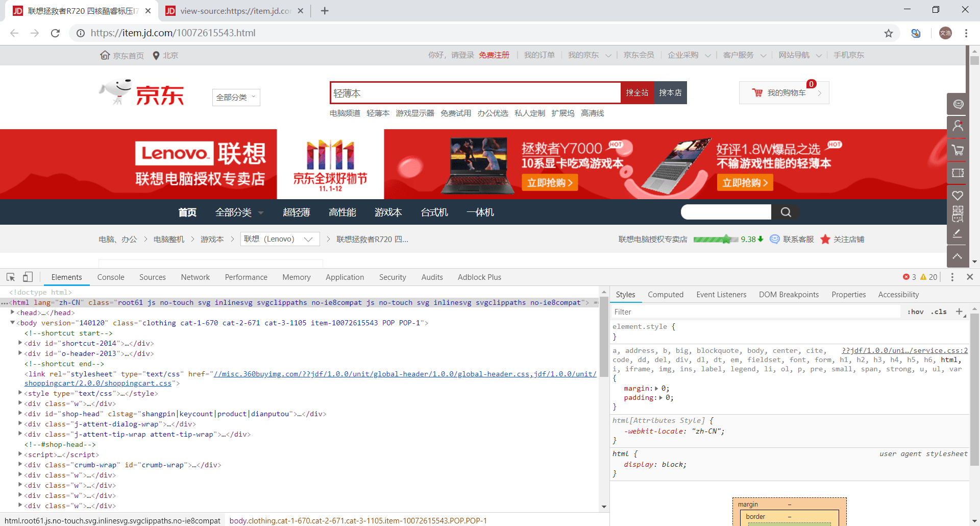The image size is (980, 526).
Task: Click the JD home house icon
Action: (x=105, y=55)
